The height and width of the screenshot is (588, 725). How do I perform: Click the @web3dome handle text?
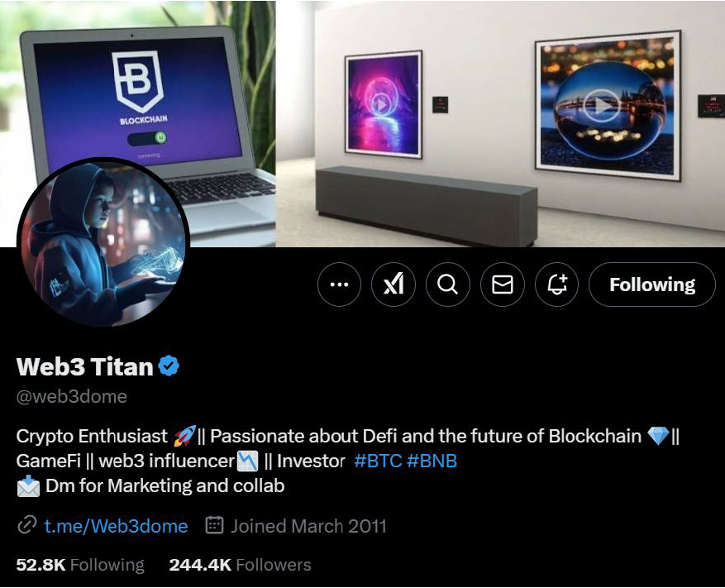(x=72, y=396)
